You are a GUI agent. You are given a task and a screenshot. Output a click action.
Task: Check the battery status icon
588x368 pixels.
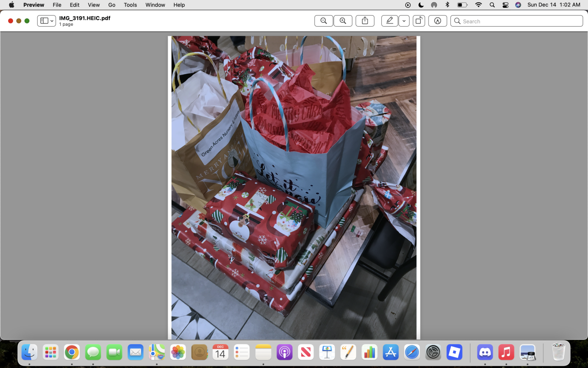click(x=462, y=5)
